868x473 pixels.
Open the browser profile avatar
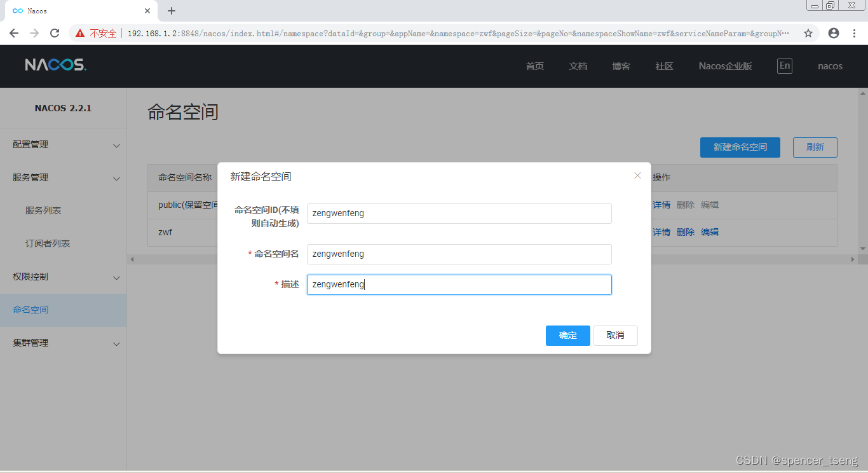833,33
